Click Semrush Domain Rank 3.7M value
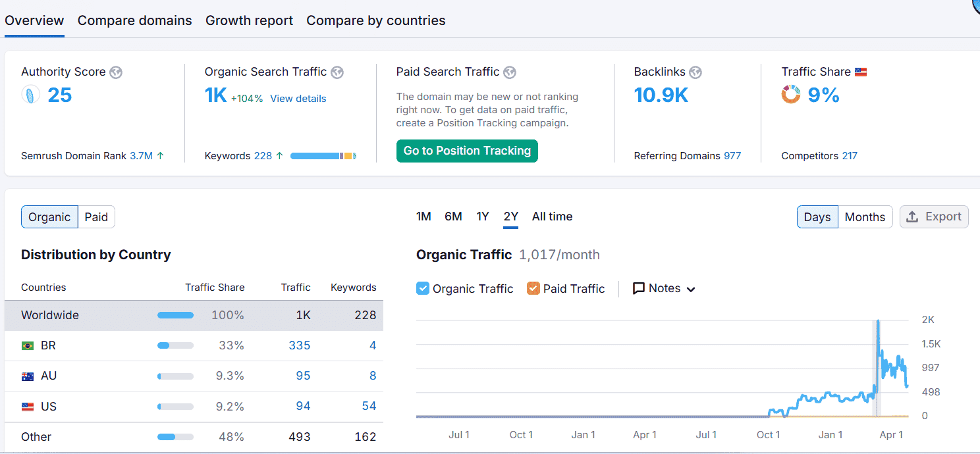This screenshot has height=454, width=980. point(141,156)
